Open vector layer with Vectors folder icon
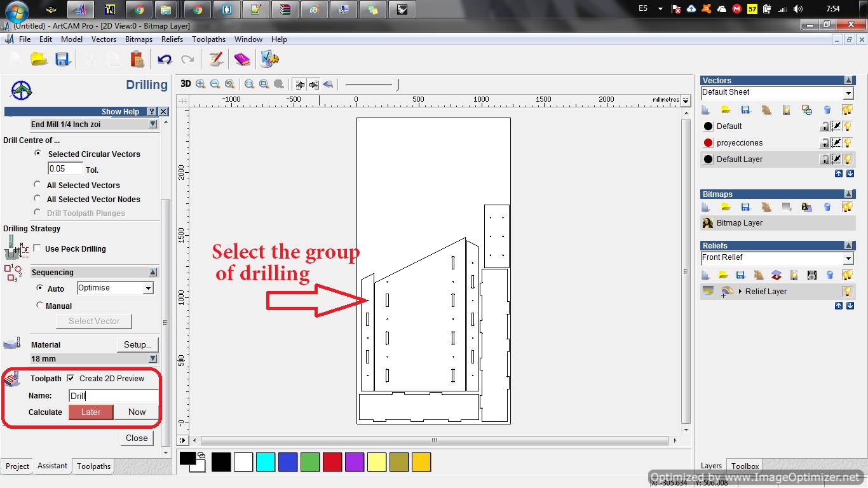 tap(726, 110)
